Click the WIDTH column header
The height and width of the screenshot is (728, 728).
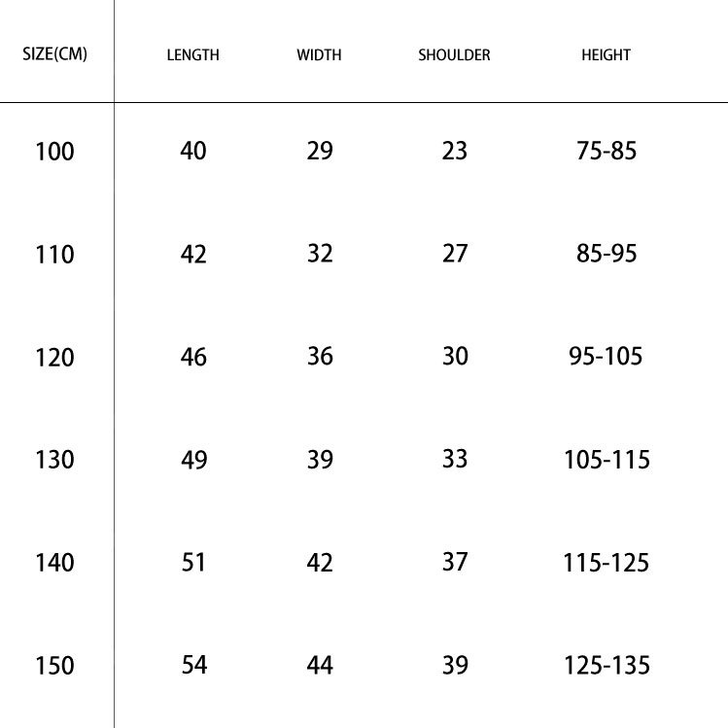319,55
